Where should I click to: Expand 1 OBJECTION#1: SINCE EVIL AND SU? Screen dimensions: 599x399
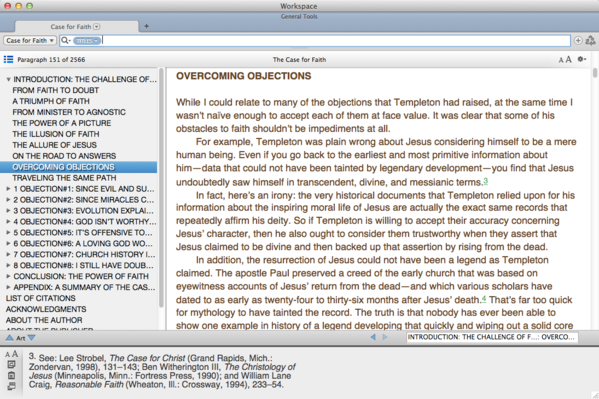click(8, 189)
